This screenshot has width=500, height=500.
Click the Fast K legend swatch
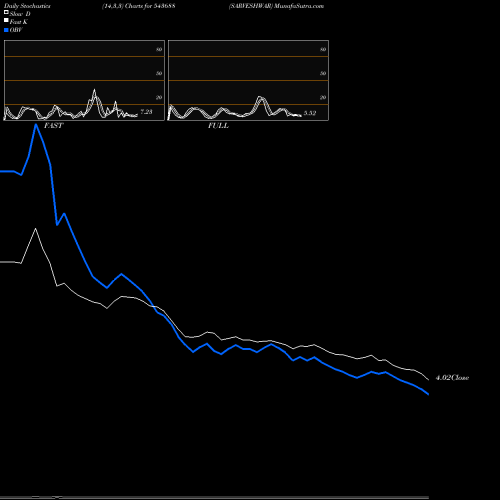(6, 20)
